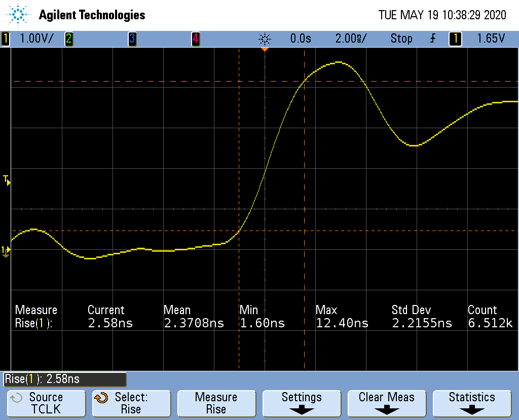
Task: Click the channel 1 indicator badge
Action: (5, 39)
